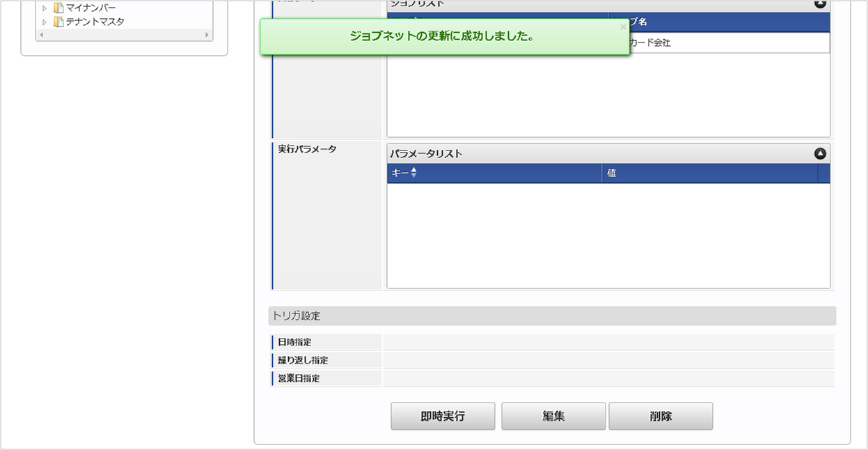Click the マイナンバー folder icon
Viewport: 868px width, 450px height.
coord(57,8)
